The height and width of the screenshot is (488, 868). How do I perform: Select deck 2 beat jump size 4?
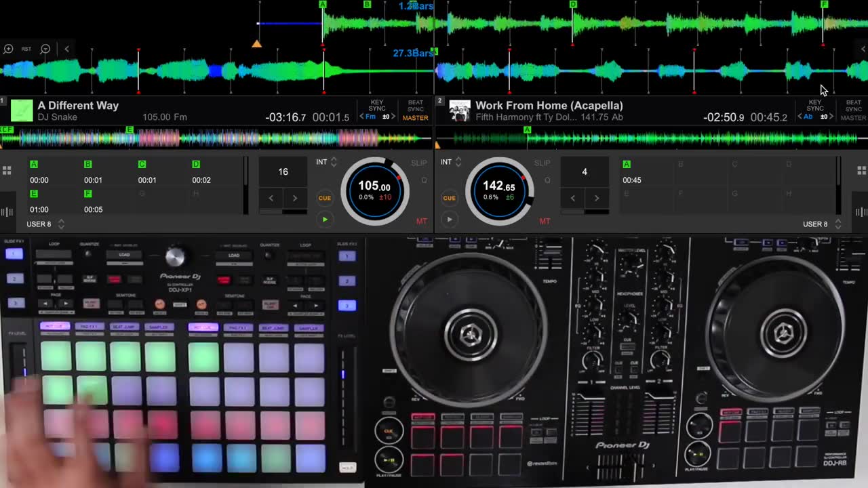point(585,172)
